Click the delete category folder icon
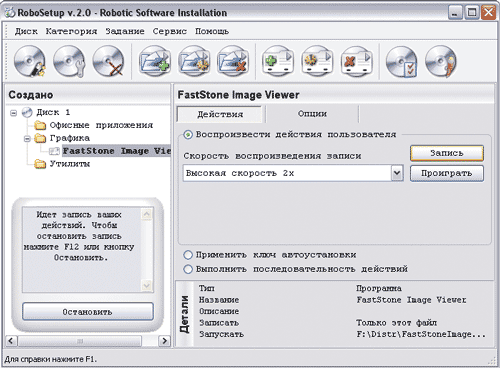 coord(233,62)
